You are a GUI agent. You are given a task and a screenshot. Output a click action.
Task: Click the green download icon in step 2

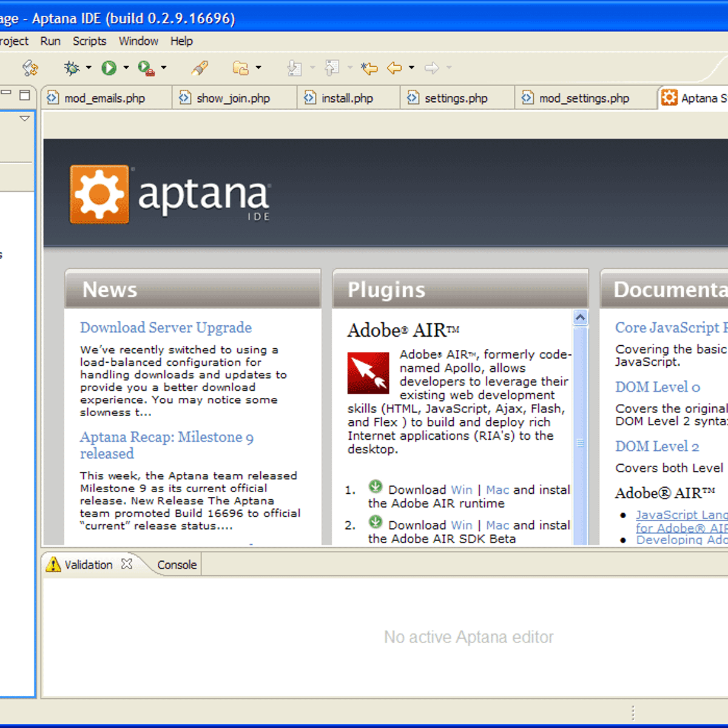(x=376, y=522)
